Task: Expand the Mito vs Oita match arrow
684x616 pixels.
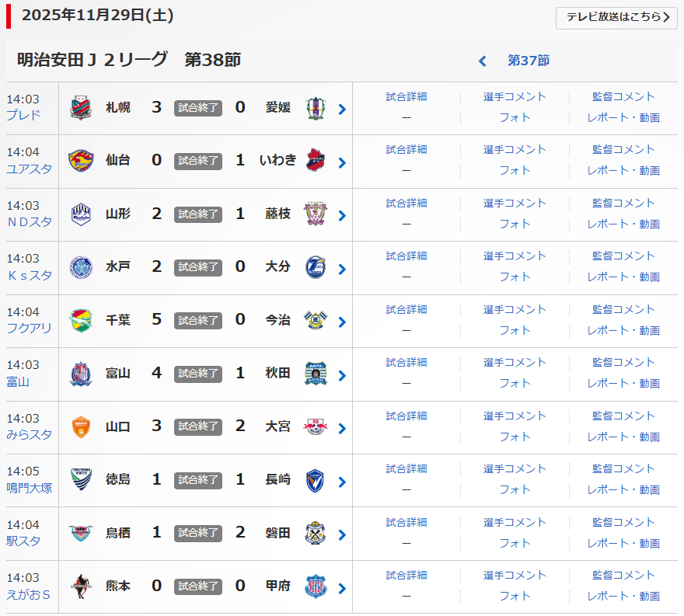Action: pyautogui.click(x=341, y=269)
